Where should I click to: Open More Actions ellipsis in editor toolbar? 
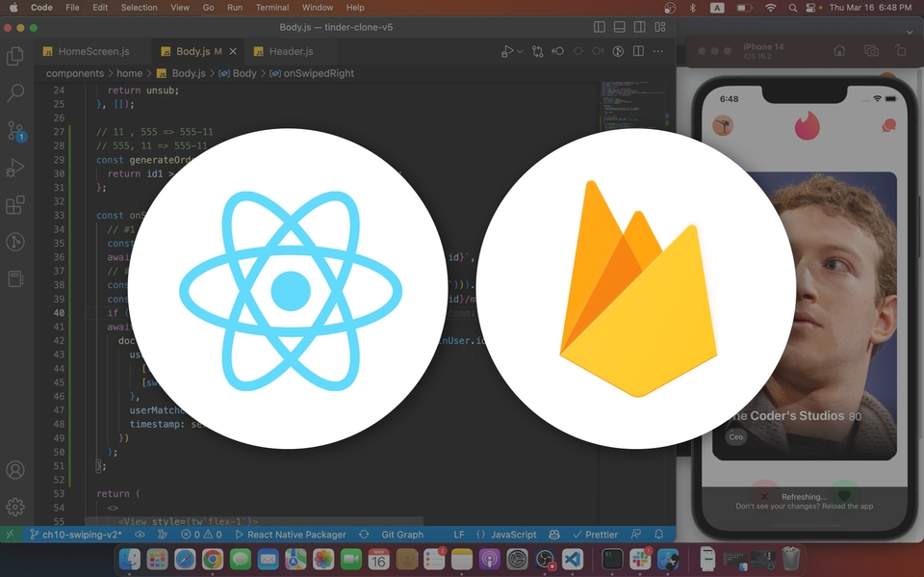pyautogui.click(x=658, y=51)
